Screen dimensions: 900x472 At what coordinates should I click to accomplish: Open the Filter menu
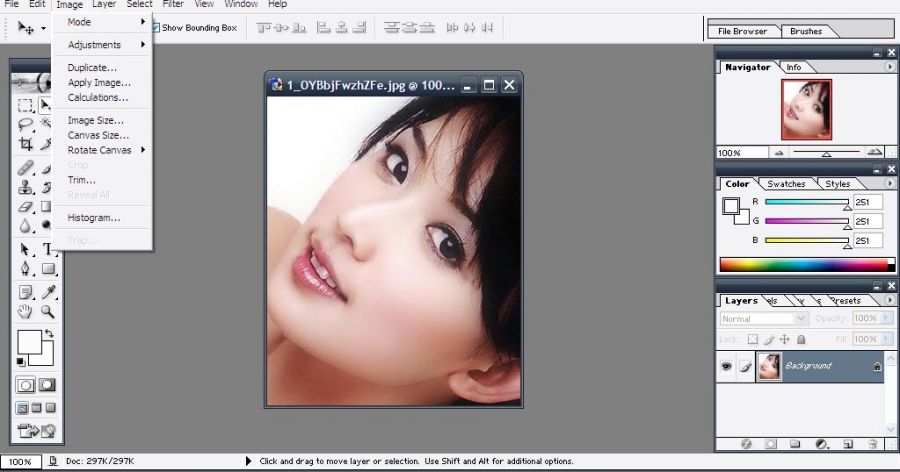click(173, 4)
